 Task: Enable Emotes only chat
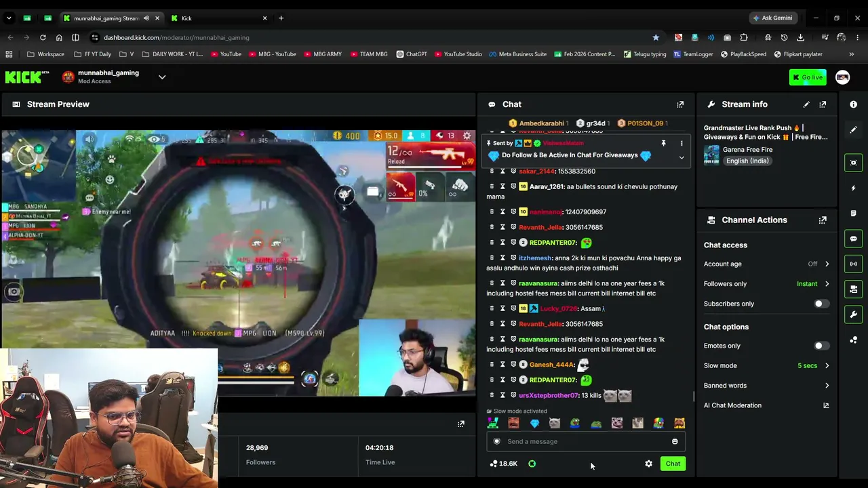821,346
